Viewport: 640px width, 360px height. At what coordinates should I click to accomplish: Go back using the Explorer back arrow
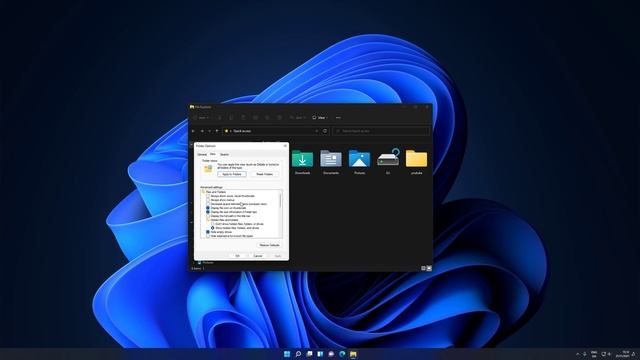pos(193,131)
